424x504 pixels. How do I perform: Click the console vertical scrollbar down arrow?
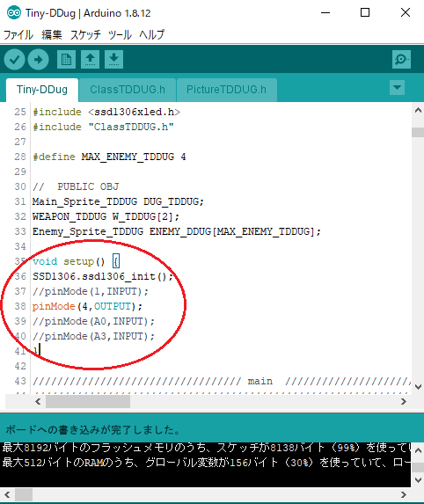tap(418, 480)
